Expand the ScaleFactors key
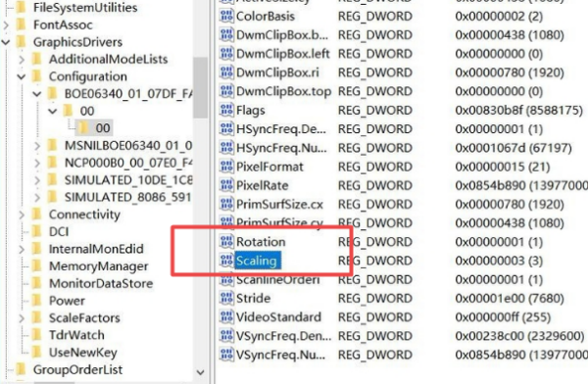Image resolution: width=588 pixels, height=384 pixels. [x=22, y=318]
